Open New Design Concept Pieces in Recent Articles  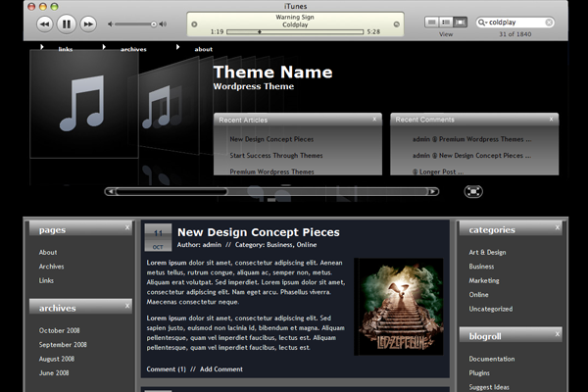pos(271,139)
